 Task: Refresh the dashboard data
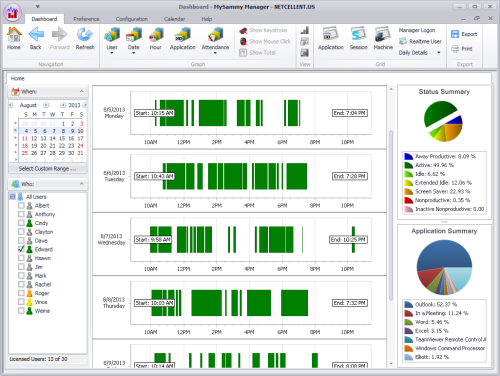point(85,34)
